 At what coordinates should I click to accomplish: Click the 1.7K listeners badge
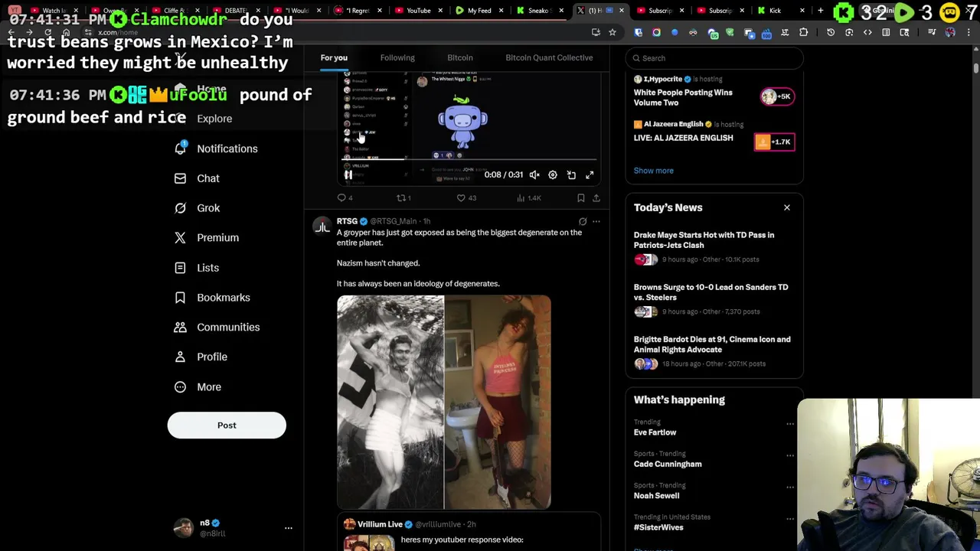773,142
